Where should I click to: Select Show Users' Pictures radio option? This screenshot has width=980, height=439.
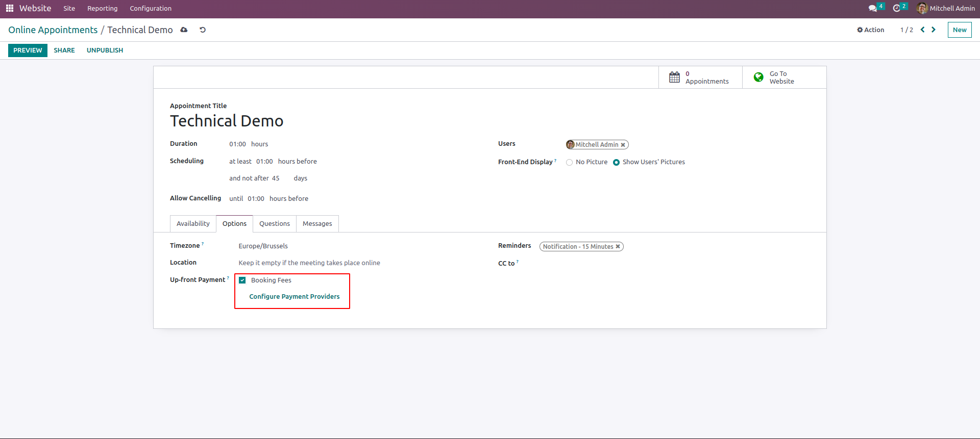(616, 163)
